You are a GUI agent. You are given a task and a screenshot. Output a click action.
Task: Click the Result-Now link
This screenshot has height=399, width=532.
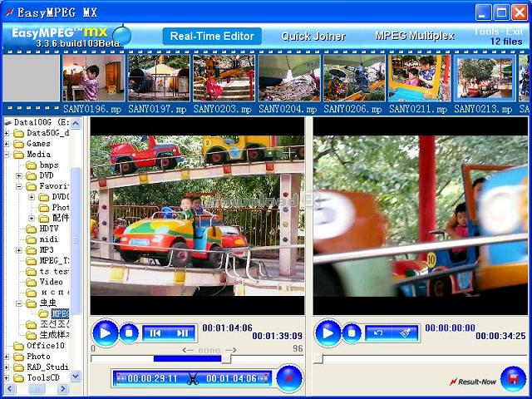coord(473,382)
